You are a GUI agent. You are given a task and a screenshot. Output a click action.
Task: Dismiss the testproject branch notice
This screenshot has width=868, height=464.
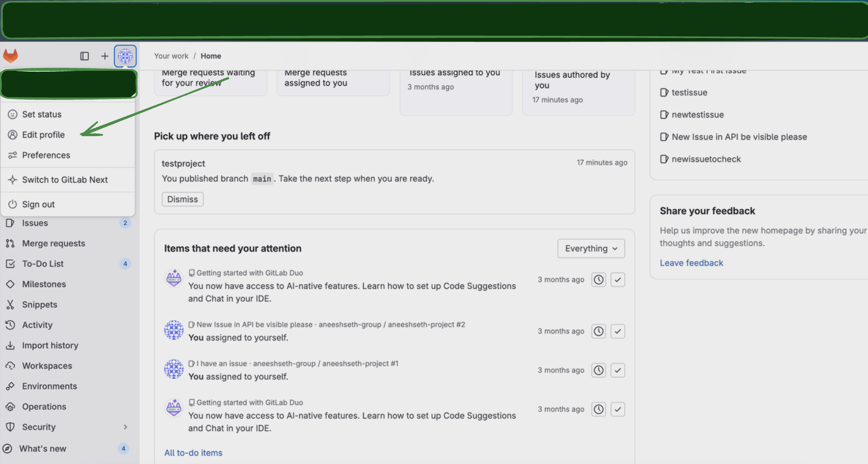[x=183, y=199]
